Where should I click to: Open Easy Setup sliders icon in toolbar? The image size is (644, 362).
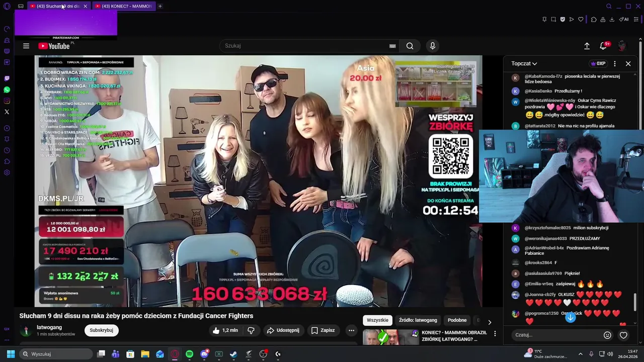pos(636,20)
